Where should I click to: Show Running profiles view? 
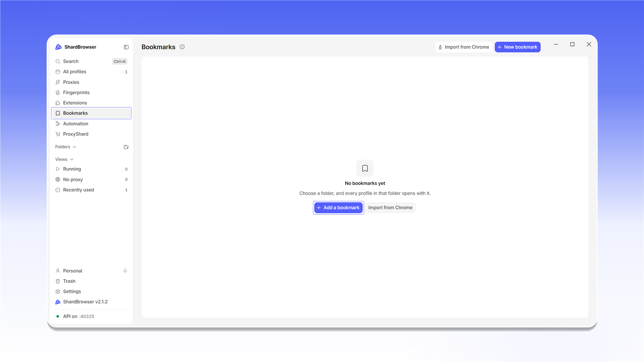pos(91,169)
